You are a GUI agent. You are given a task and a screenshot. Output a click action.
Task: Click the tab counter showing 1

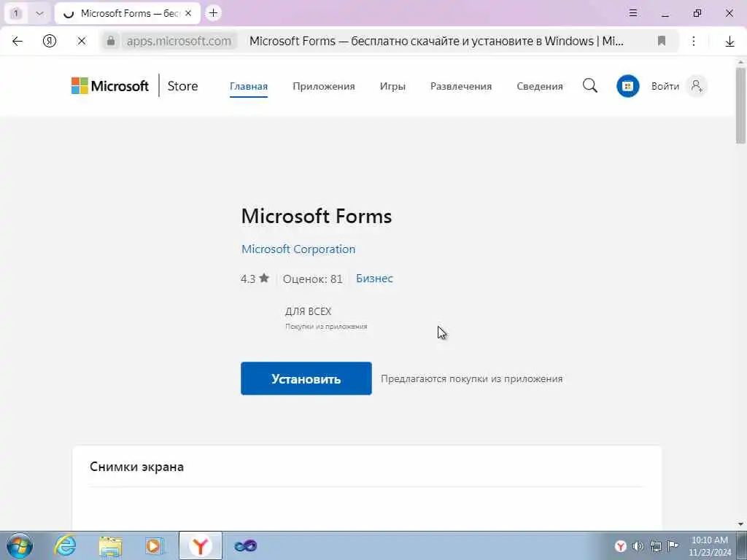click(16, 13)
